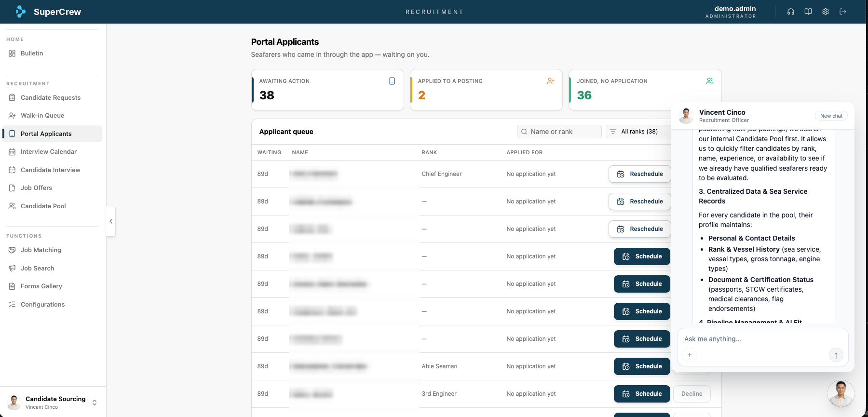Collapse the sidebar with the chevron handle
Viewport: 868px width, 417px height.
(x=111, y=221)
